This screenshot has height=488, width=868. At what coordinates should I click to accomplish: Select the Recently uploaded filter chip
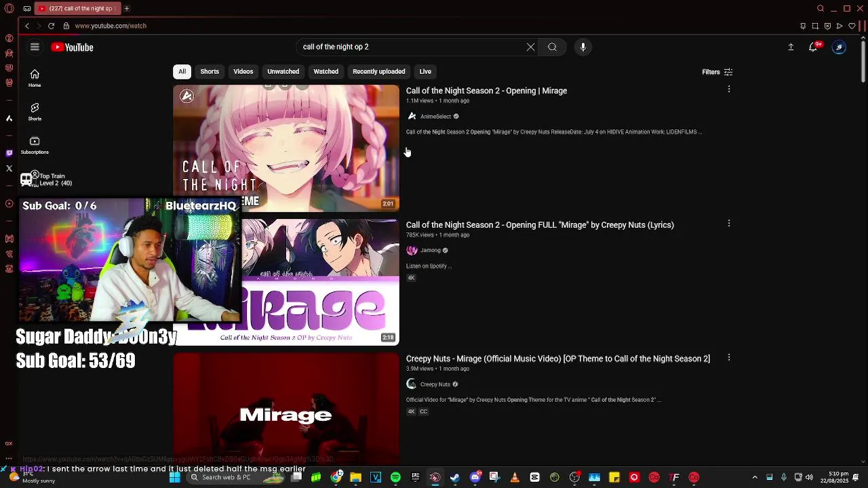click(x=378, y=71)
